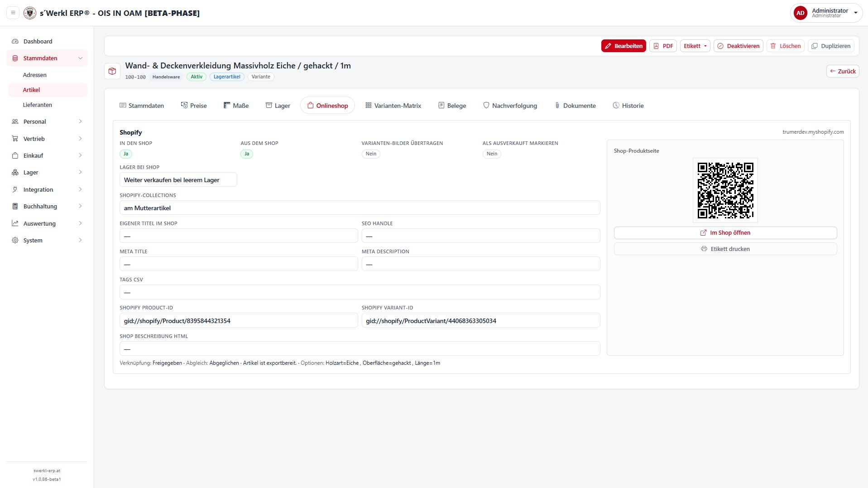Click the article box icon beside title
Image resolution: width=868 pixels, height=488 pixels.
point(112,71)
